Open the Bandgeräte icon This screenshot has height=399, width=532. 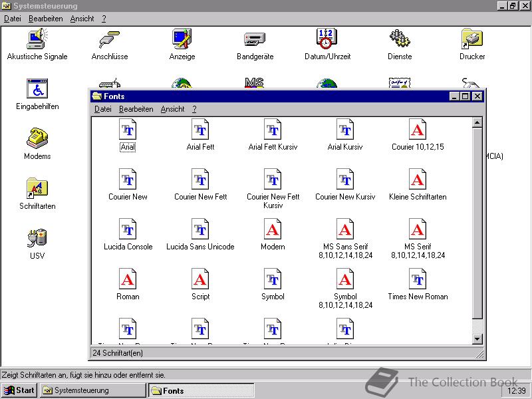click(x=255, y=39)
